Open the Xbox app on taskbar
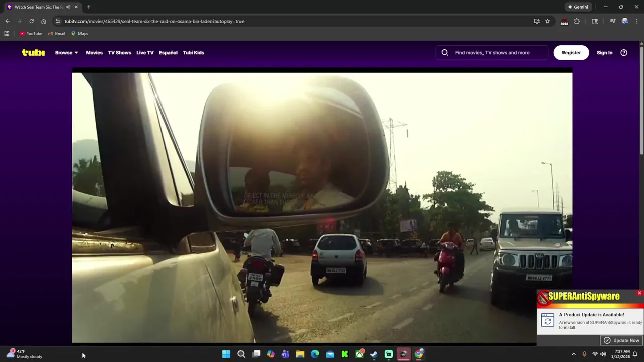Viewport: 644px width, 362px height. [x=359, y=354]
